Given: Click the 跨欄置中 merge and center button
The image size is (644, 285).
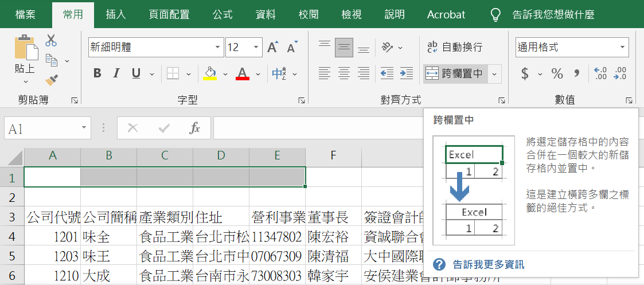Looking at the screenshot, I should (x=455, y=74).
